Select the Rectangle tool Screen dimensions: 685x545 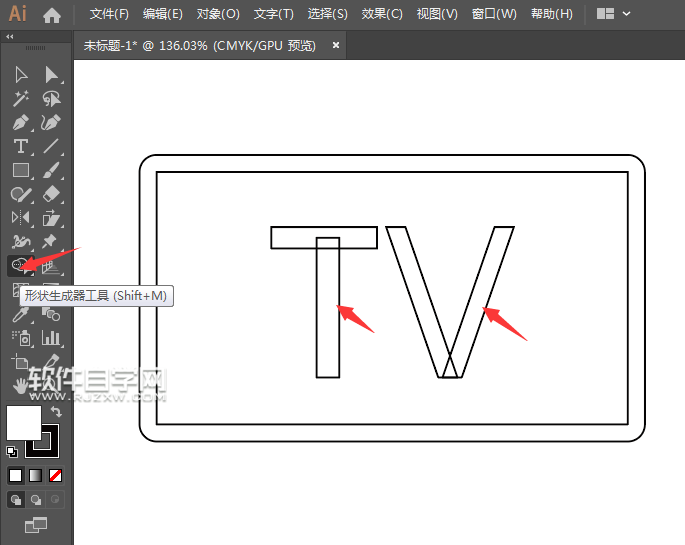coord(21,170)
